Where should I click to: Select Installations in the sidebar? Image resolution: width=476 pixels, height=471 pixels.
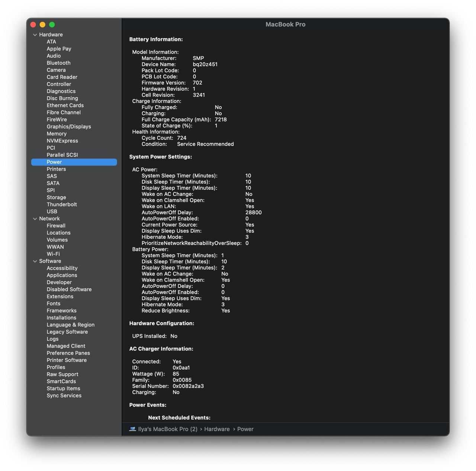61,318
